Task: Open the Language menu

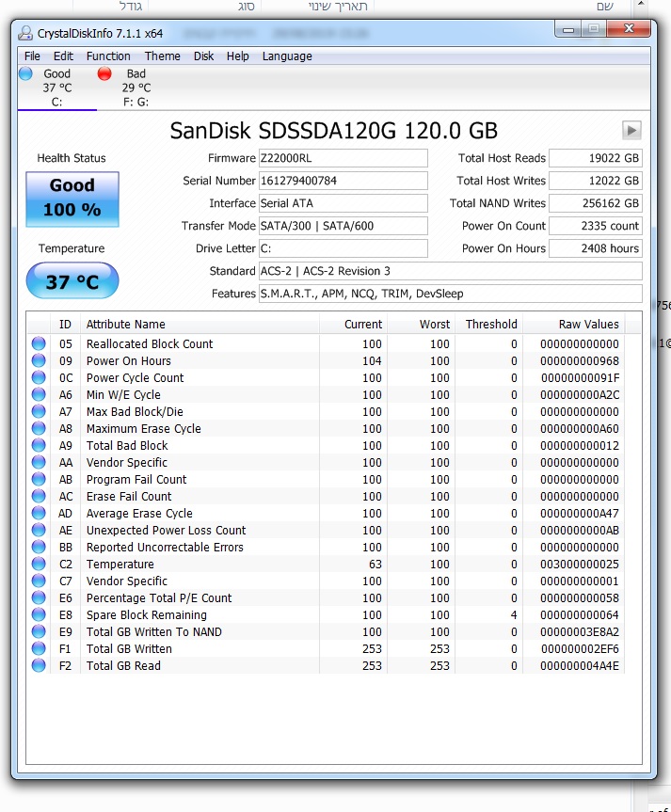Action: click(x=287, y=56)
